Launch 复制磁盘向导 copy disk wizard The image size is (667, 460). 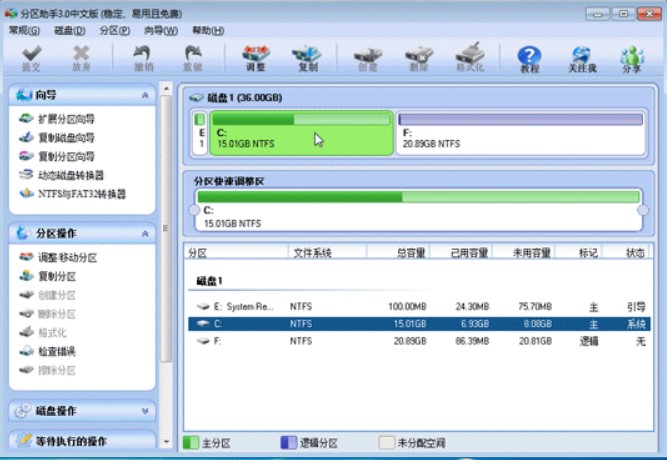coord(57,137)
